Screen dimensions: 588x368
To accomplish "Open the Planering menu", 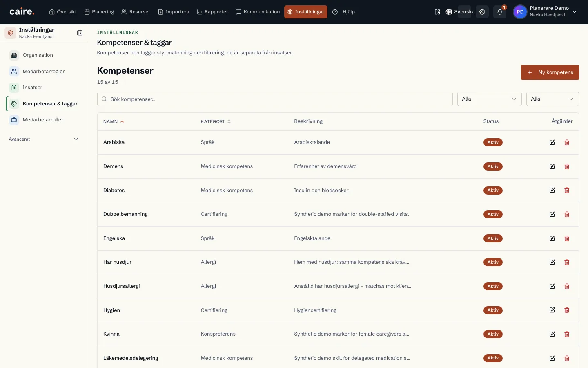I will (99, 12).
